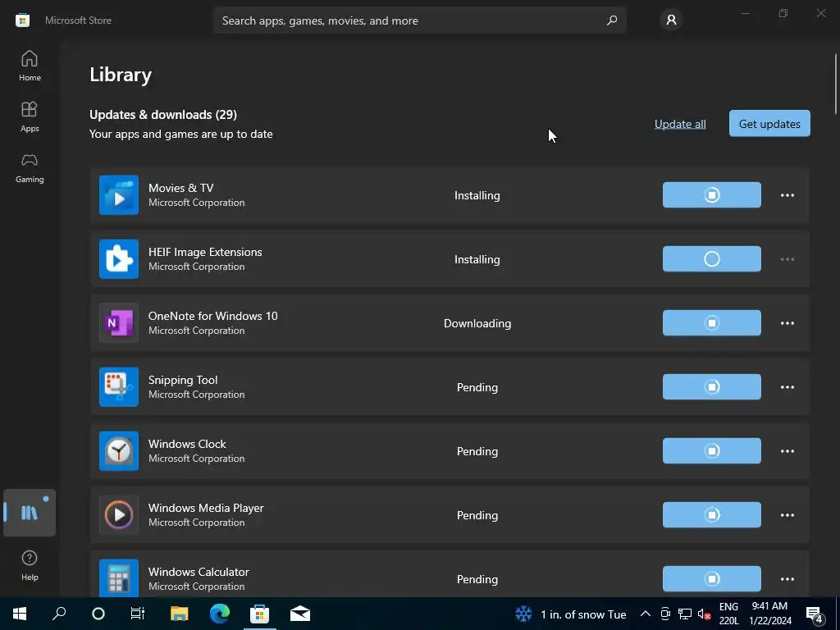The width and height of the screenshot is (840, 630).
Task: Open the Windows Start menu
Action: tap(20, 614)
